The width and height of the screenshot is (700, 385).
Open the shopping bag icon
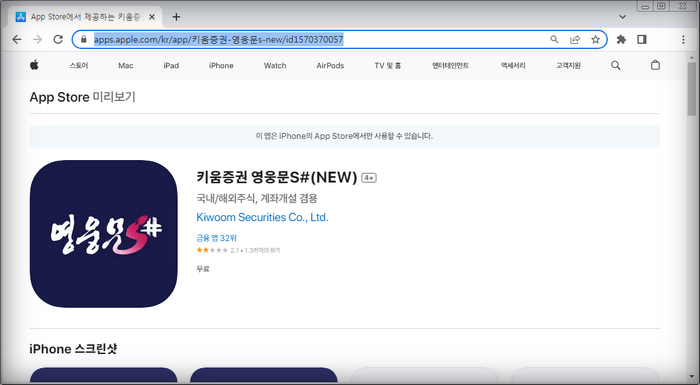click(x=655, y=65)
